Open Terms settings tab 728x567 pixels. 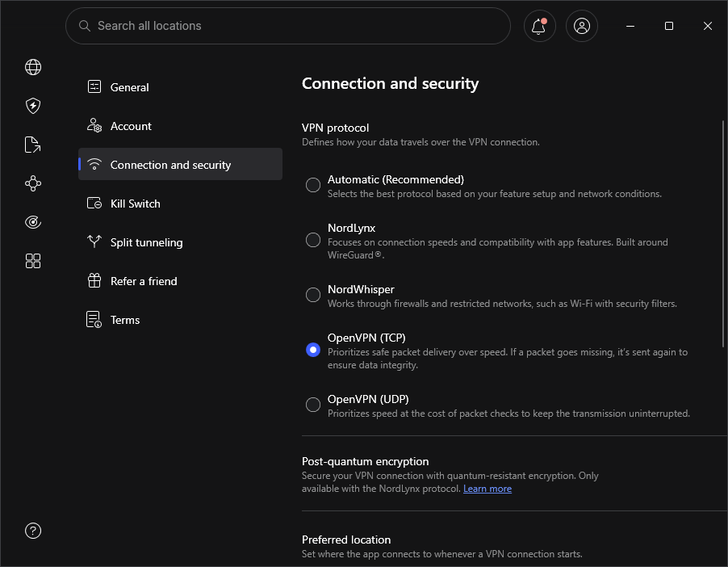[x=180, y=320]
